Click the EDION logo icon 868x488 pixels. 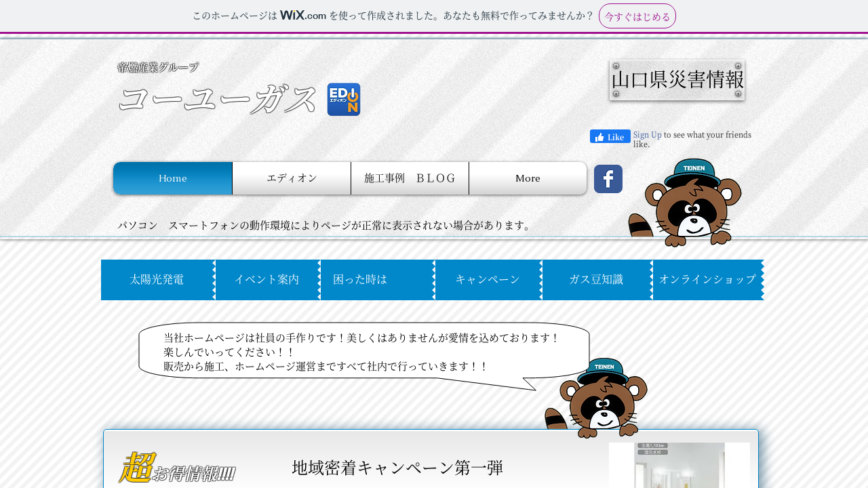pos(343,100)
